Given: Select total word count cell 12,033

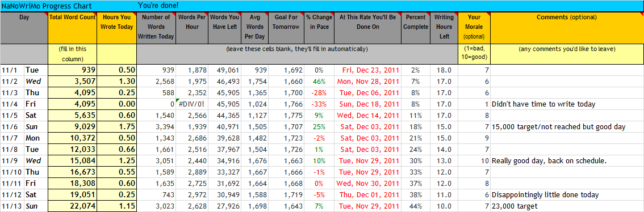Looking at the screenshot, I should coord(72,149).
